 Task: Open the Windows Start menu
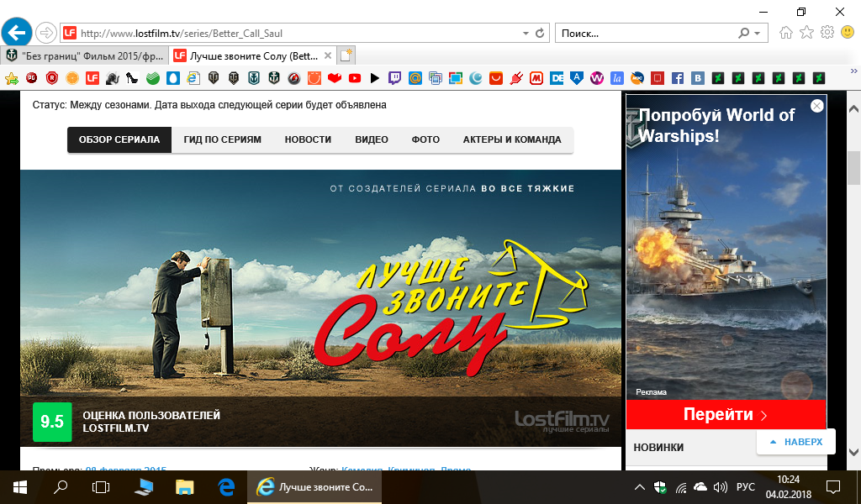click(x=20, y=487)
